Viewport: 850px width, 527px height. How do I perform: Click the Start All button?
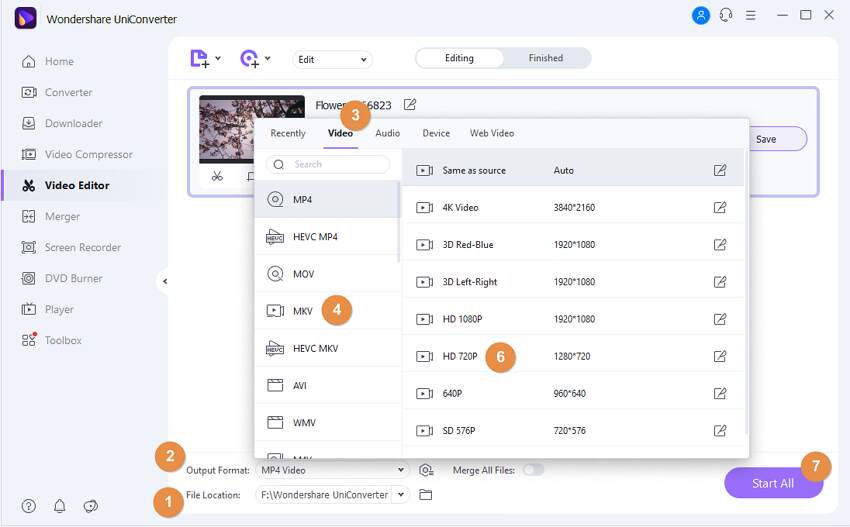pos(773,483)
